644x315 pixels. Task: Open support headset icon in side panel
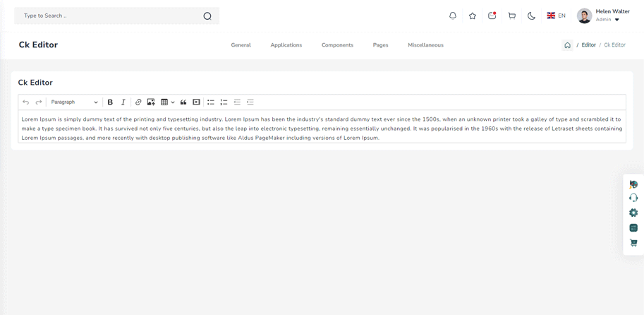pos(633,198)
